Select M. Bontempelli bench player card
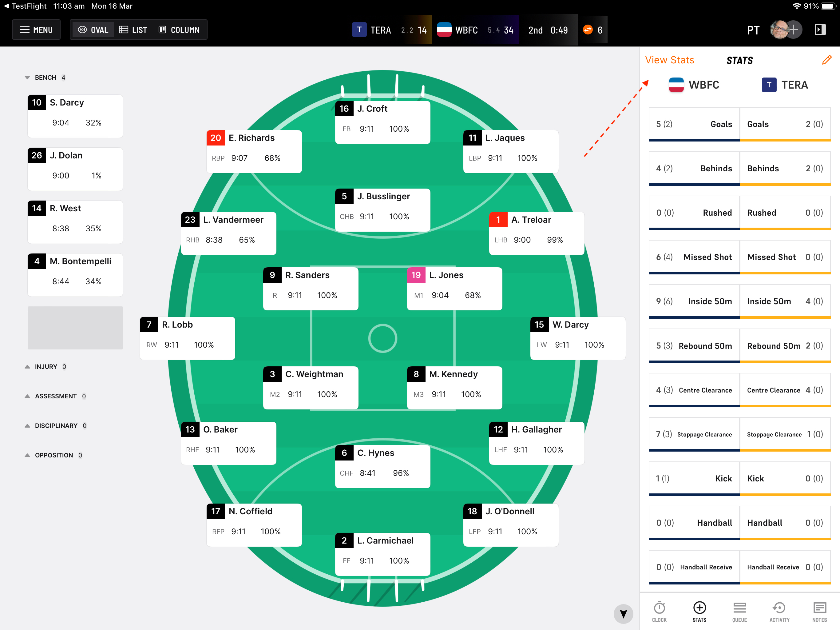 coord(75,275)
